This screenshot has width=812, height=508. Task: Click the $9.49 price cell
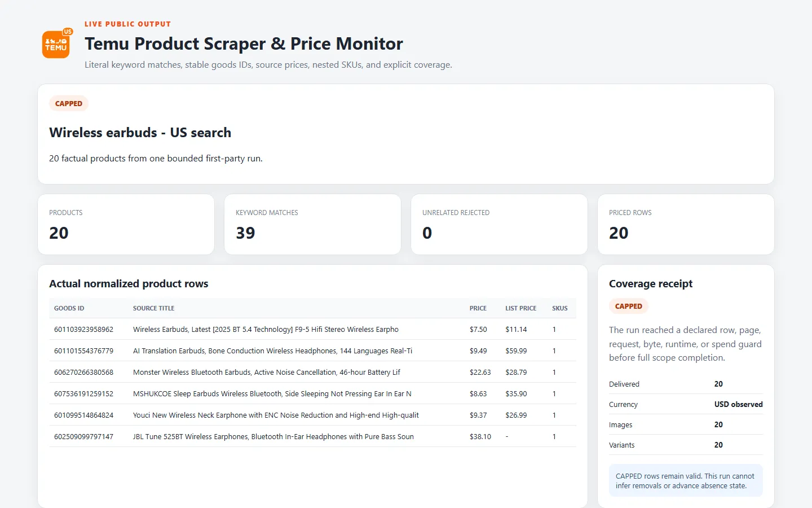478,351
